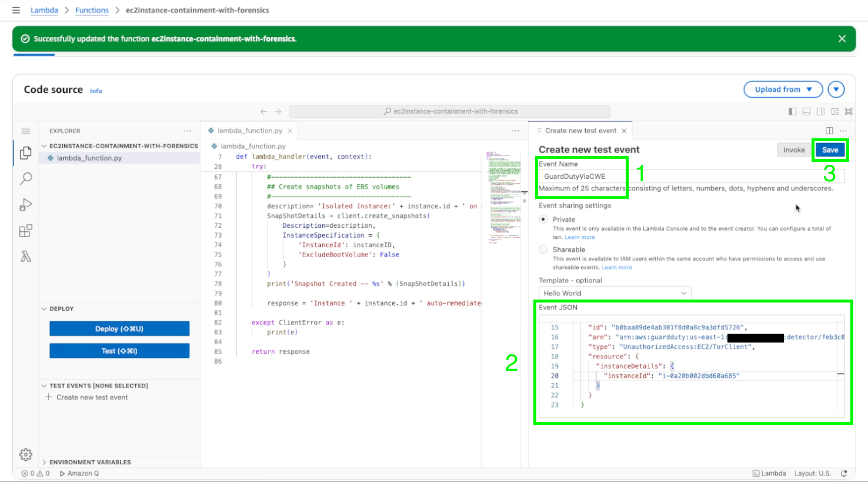Open the Run and Debug icon

(25, 204)
